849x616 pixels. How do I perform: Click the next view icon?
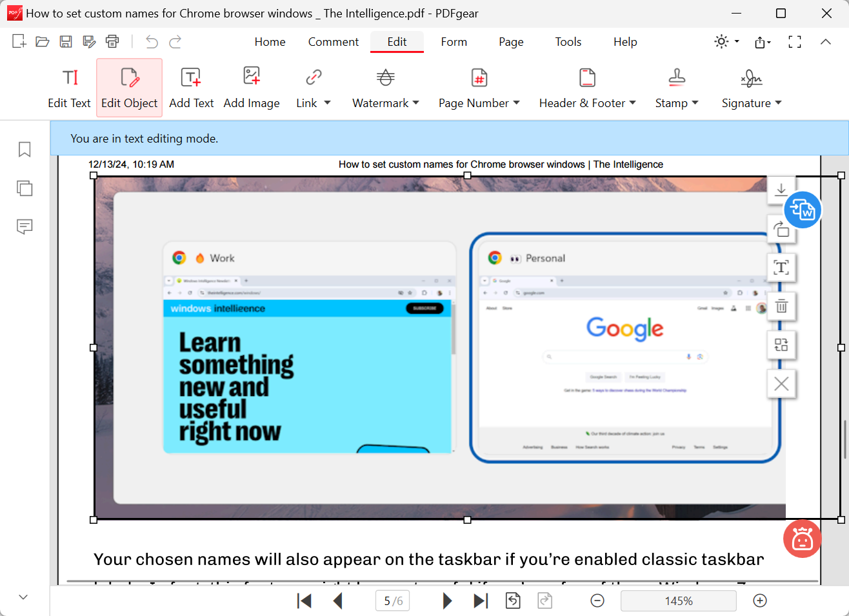[x=545, y=601]
